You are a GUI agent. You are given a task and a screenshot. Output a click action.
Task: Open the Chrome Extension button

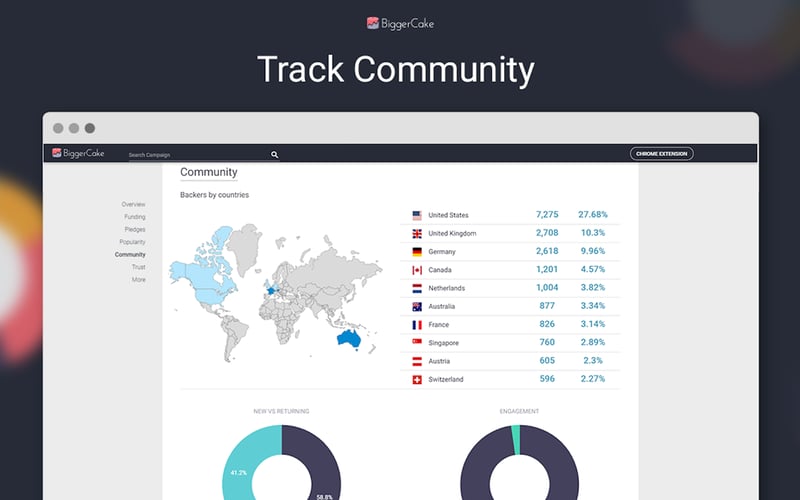point(661,154)
